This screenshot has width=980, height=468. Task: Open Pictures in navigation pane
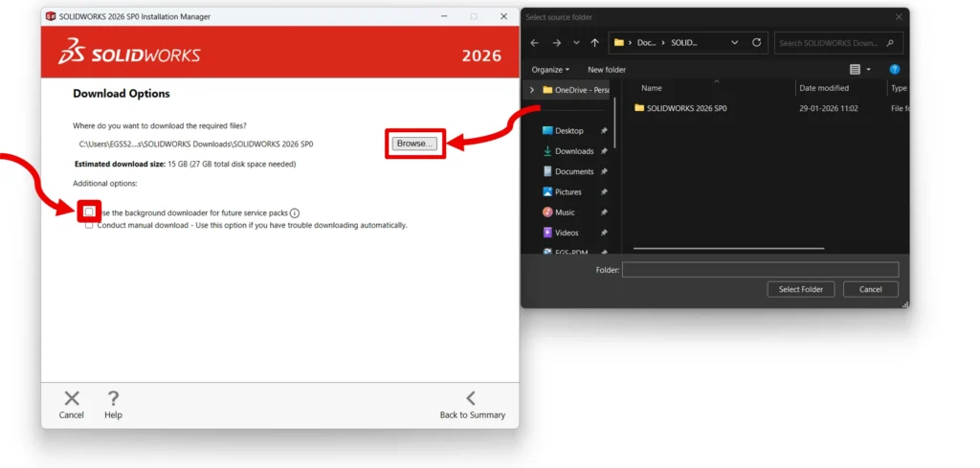coord(562,192)
